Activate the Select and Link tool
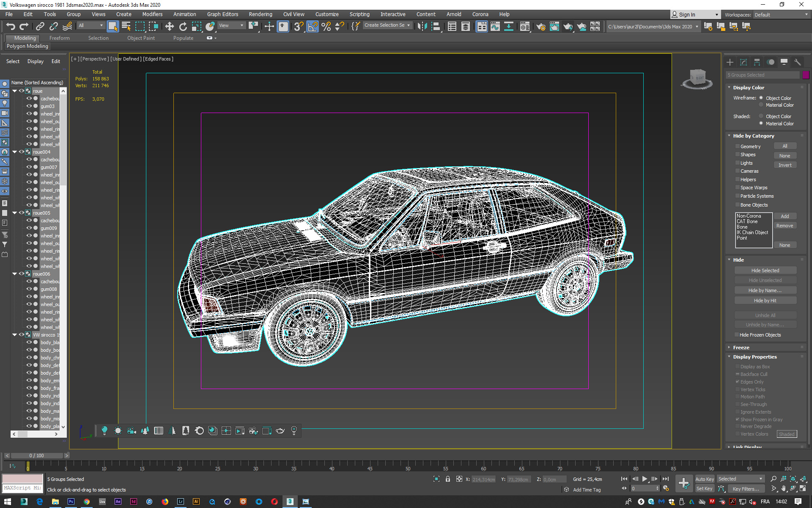Screen dimensions: 812x508 point(40,27)
